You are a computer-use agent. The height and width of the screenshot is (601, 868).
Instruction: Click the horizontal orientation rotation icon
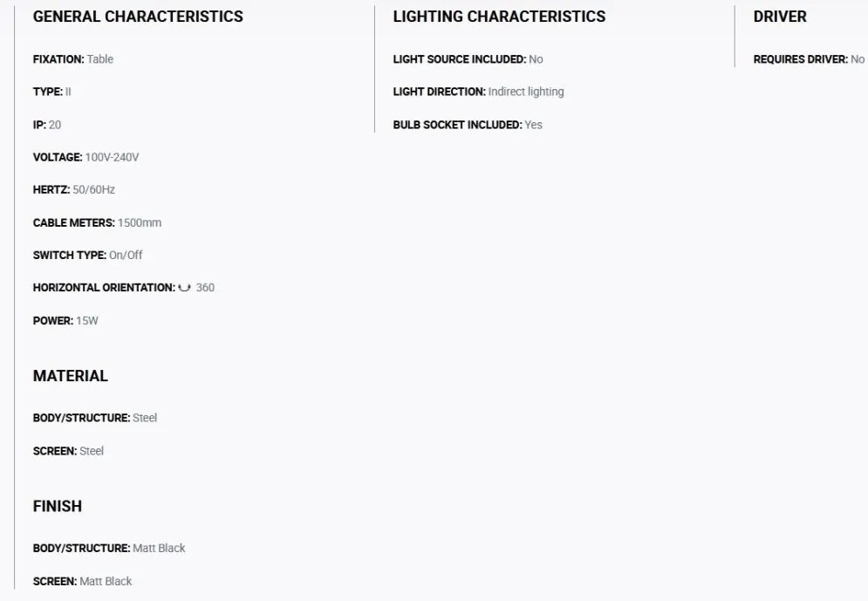point(184,288)
